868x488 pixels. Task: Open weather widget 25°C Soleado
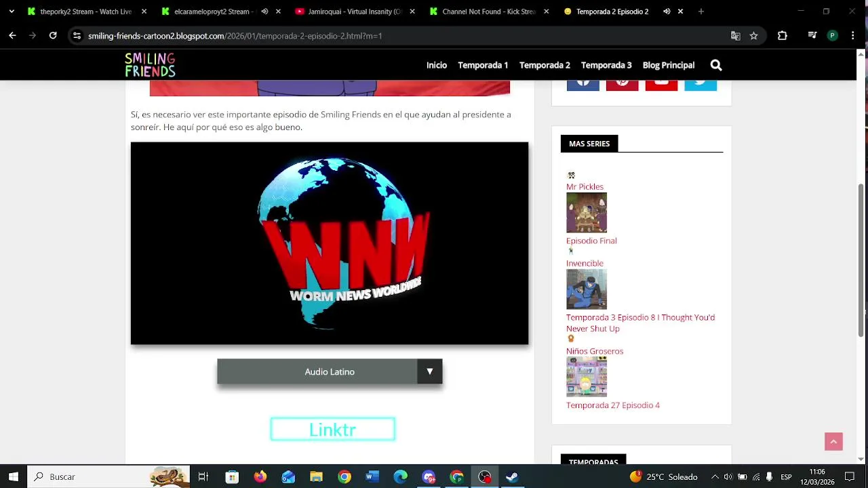663,476
